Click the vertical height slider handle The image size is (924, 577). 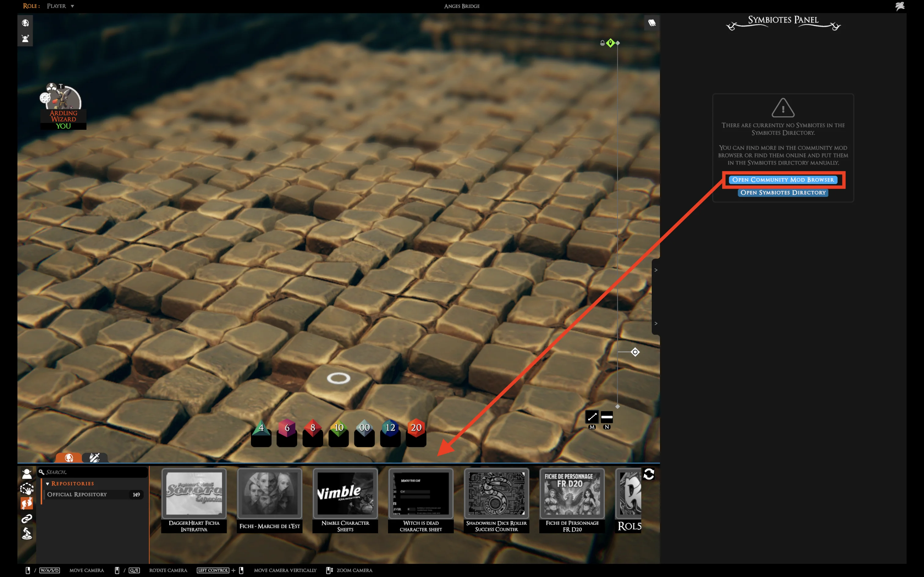(x=635, y=352)
